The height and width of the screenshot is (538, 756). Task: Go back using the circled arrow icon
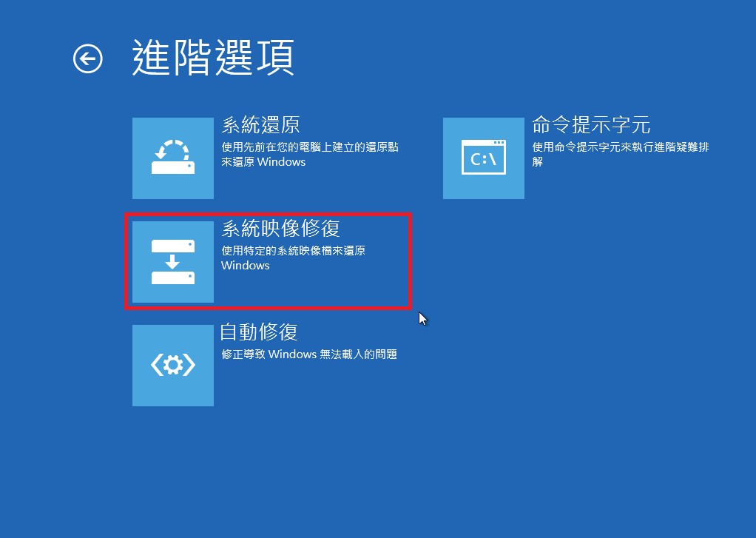[x=88, y=59]
